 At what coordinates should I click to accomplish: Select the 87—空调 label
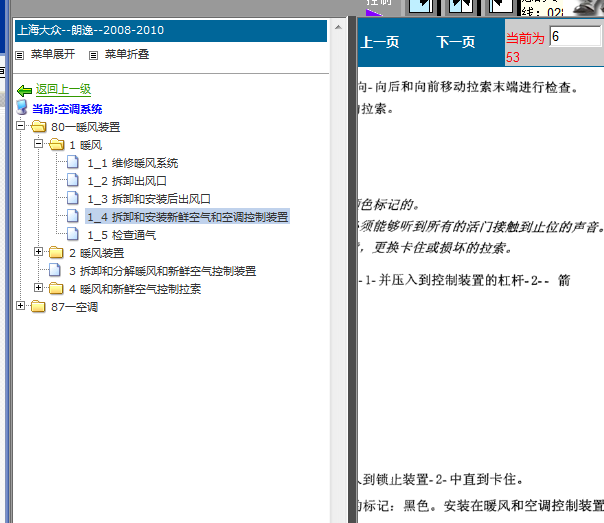point(74,307)
